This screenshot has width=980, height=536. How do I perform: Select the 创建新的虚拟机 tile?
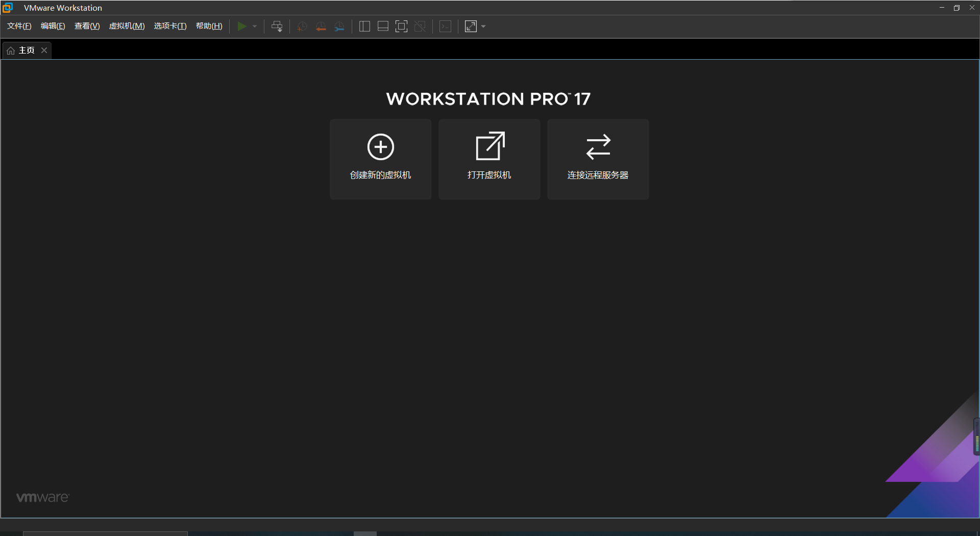tap(380, 159)
